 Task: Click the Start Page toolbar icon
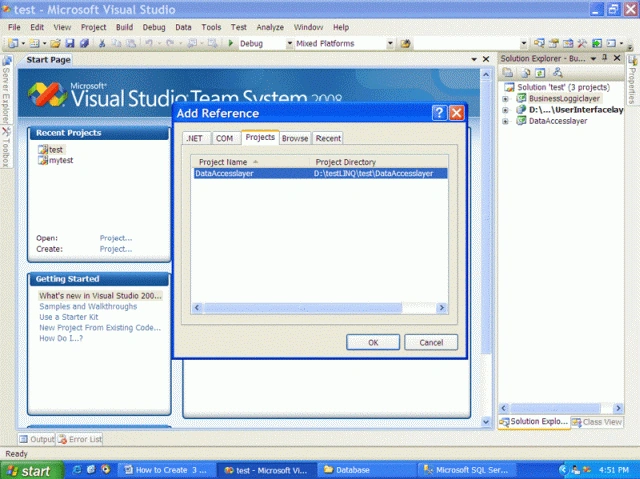pyautogui.click(x=597, y=43)
